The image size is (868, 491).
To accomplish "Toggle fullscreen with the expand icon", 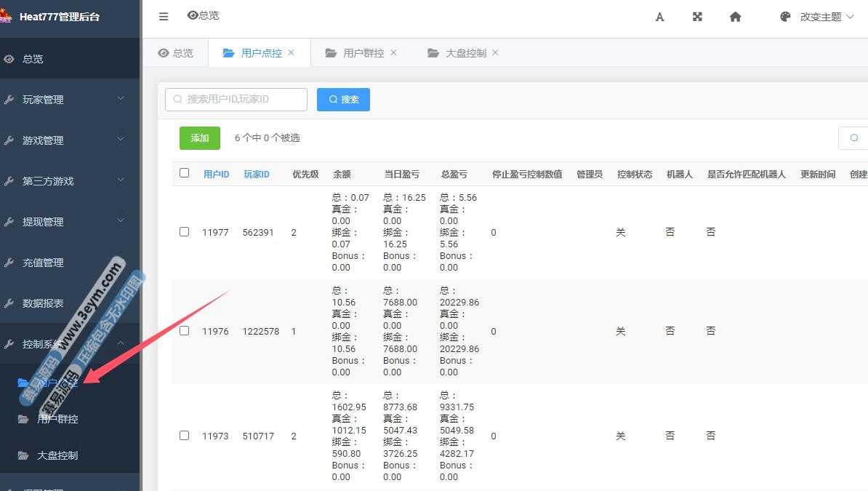I will 697,17.
